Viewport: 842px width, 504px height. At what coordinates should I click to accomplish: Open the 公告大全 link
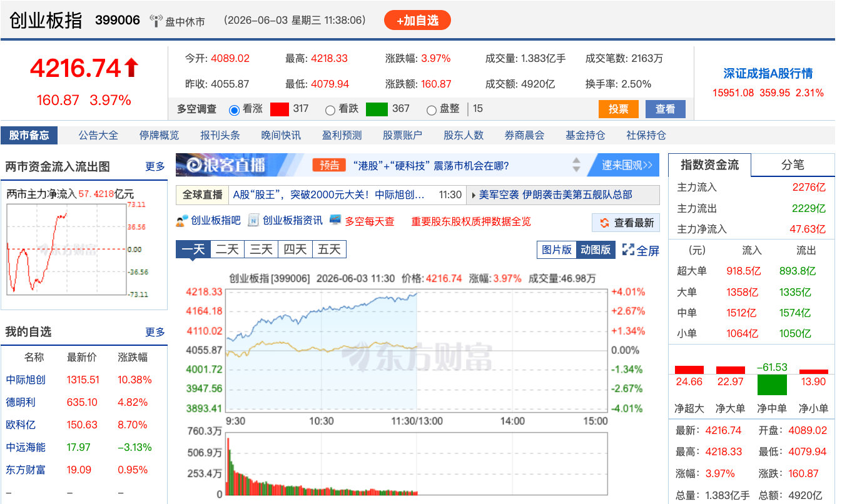tap(98, 135)
